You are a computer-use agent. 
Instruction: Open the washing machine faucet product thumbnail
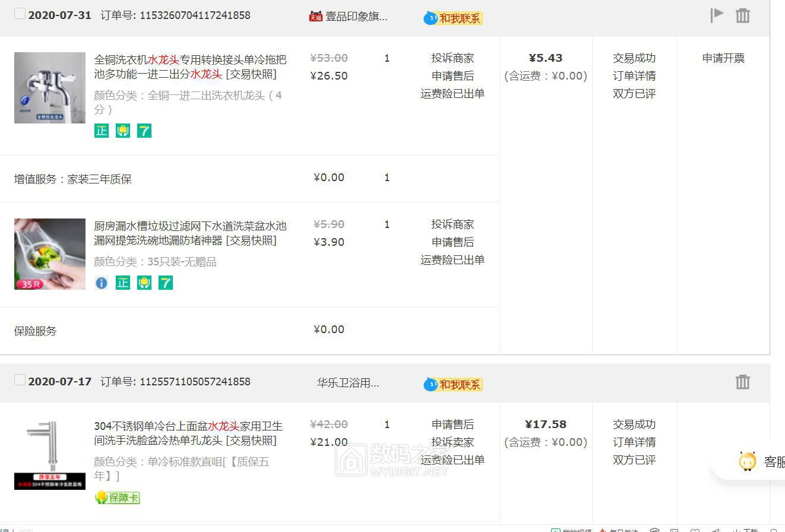[50, 88]
